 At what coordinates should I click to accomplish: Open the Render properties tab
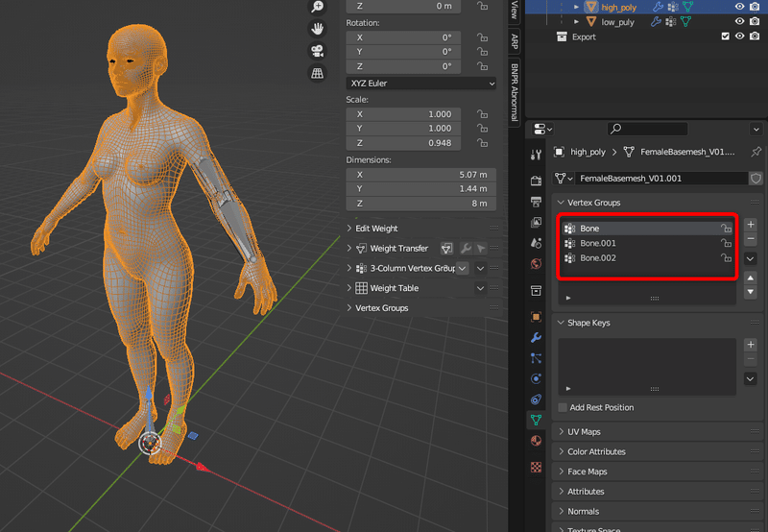[536, 181]
